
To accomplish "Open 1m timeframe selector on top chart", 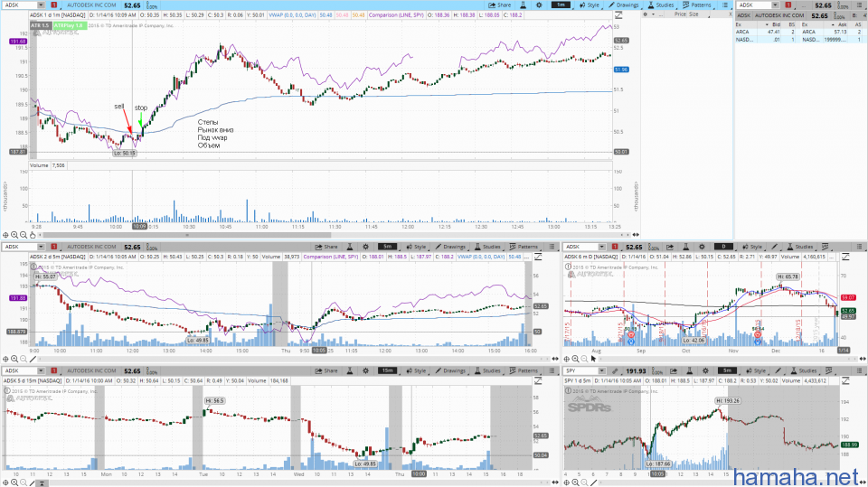I will coord(561,5).
